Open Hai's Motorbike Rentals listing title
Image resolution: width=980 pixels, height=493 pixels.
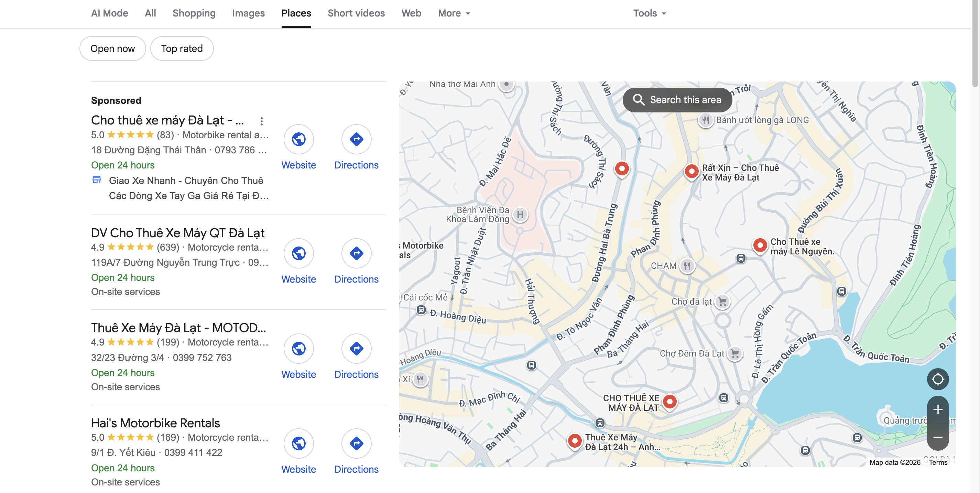155,423
